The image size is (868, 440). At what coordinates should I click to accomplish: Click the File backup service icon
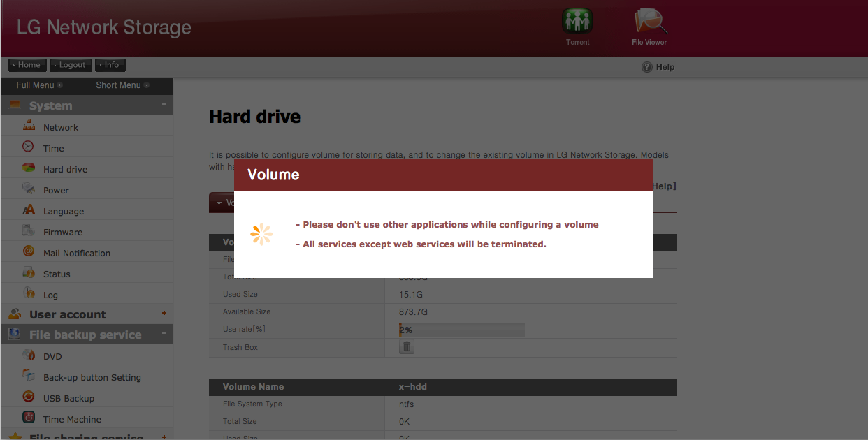(x=15, y=335)
